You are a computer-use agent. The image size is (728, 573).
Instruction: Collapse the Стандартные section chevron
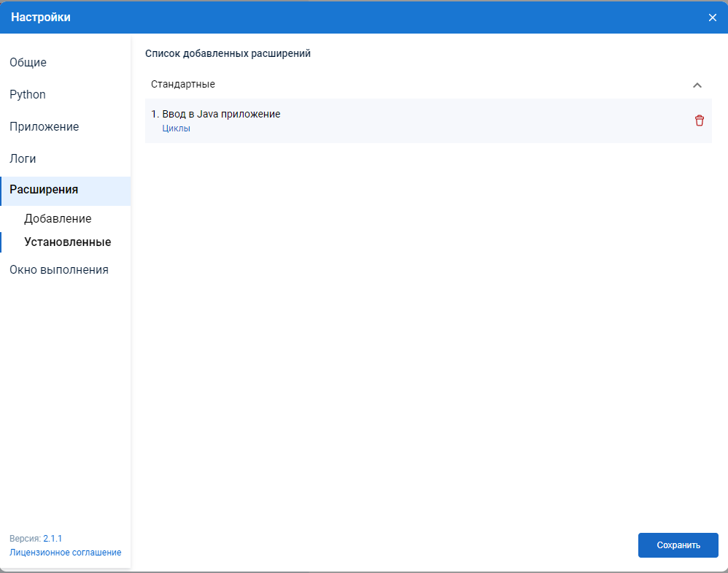pos(697,85)
